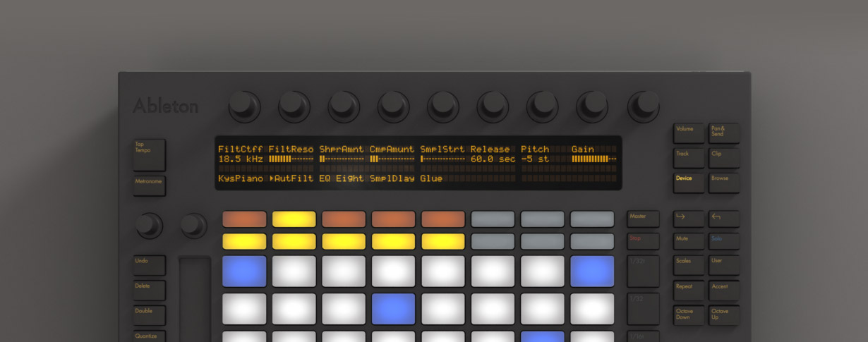Click the upper yellow button below AutFilt

[x=294, y=219]
